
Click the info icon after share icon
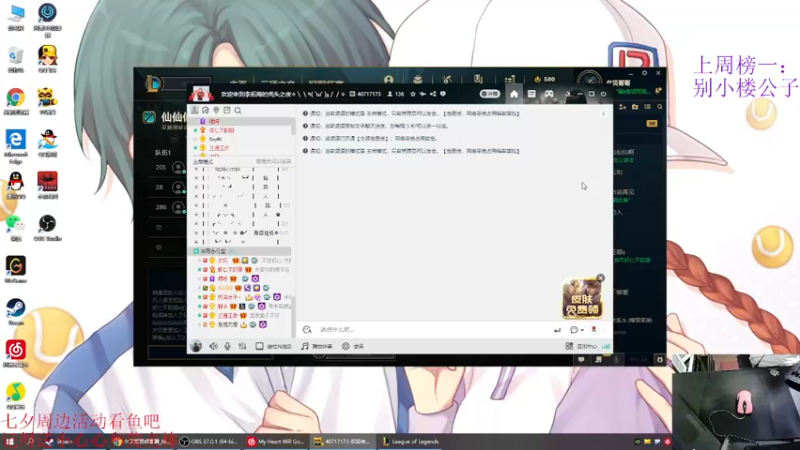(x=443, y=94)
